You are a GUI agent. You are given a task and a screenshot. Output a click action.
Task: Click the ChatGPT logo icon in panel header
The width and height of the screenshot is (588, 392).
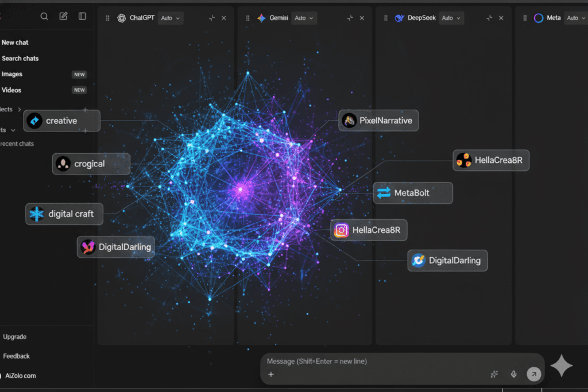(122, 18)
